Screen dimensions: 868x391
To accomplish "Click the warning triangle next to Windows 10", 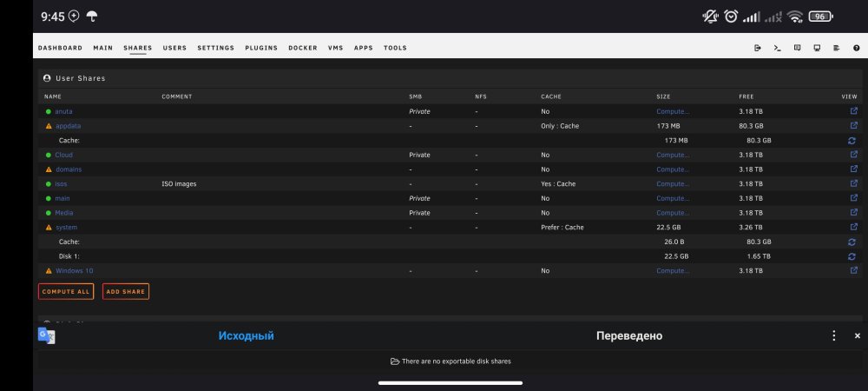I will click(x=49, y=271).
